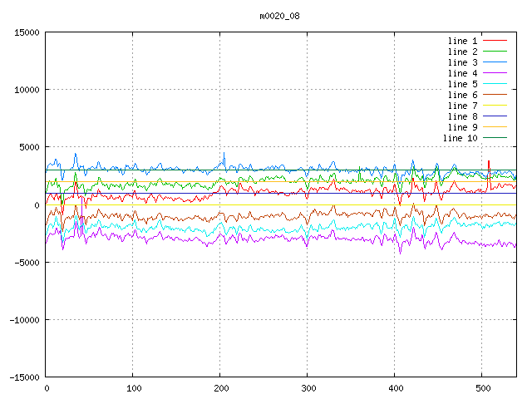Click the 100 tick label on the x-axis

133,388
